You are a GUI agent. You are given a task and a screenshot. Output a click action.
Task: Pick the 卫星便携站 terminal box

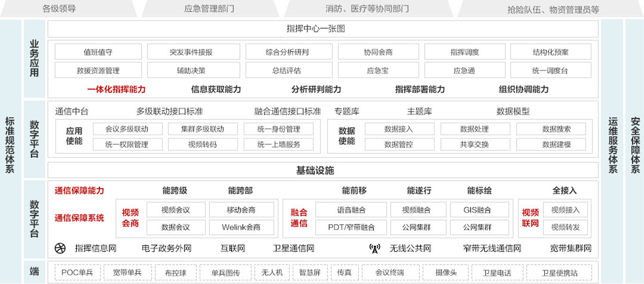(x=560, y=272)
